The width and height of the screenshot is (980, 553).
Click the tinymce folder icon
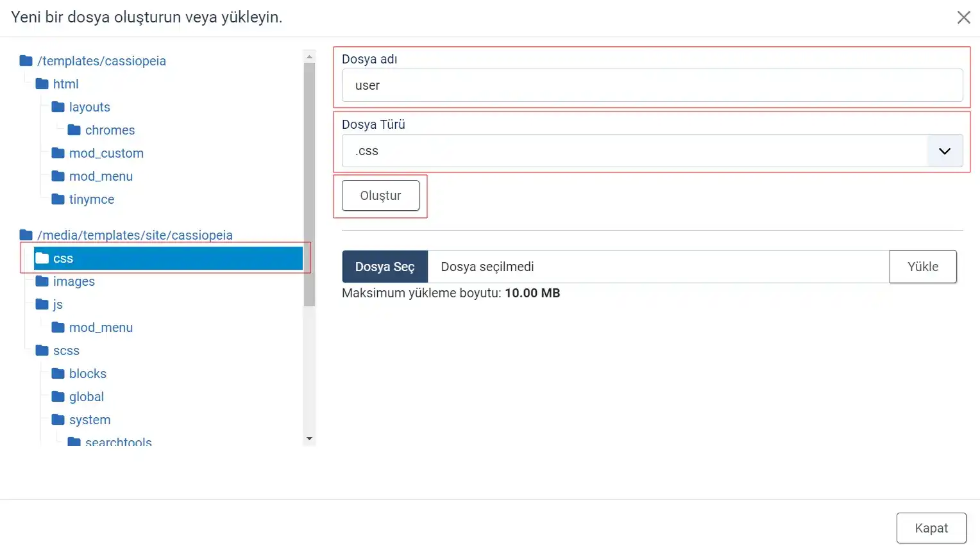(x=57, y=199)
